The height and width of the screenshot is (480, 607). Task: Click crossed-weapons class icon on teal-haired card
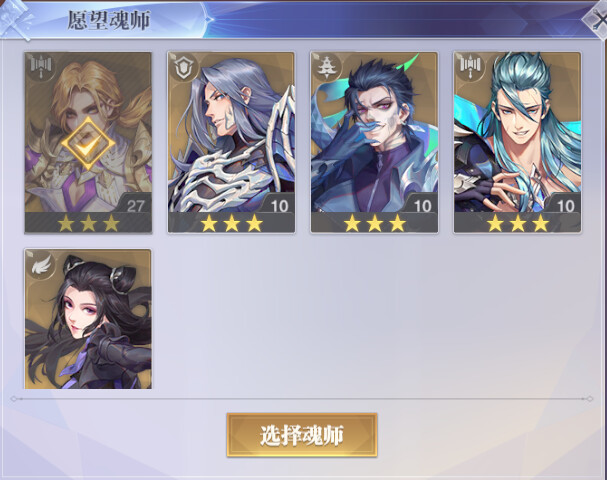(470, 67)
